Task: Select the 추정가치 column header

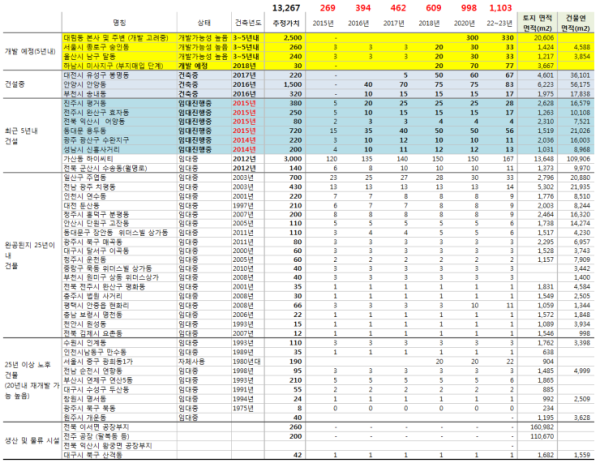Action: point(286,23)
